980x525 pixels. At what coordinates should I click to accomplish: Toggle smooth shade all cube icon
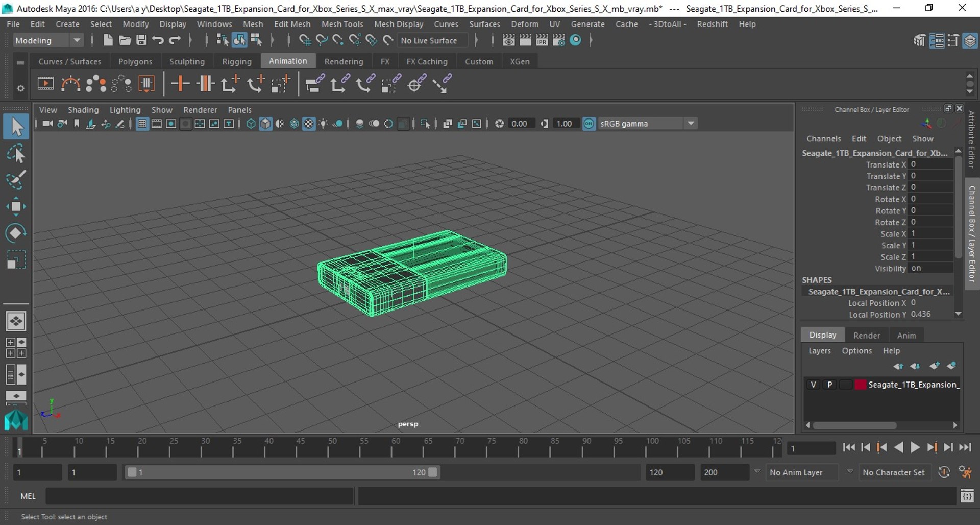tap(265, 124)
